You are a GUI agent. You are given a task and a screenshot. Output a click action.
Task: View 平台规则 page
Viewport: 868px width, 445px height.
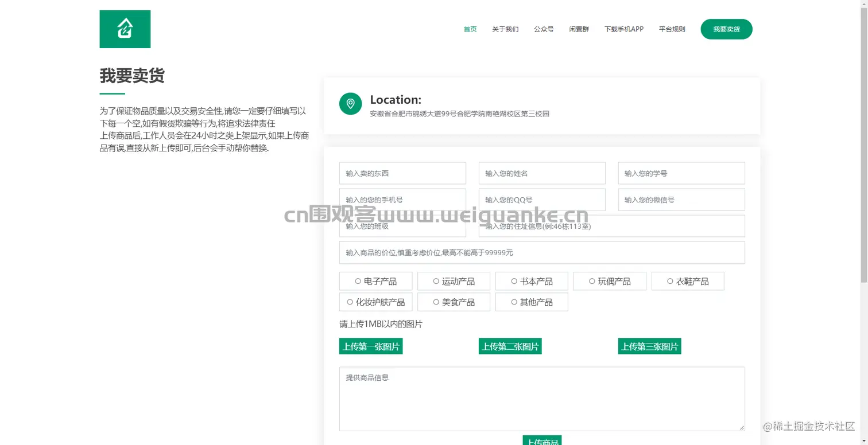point(672,29)
